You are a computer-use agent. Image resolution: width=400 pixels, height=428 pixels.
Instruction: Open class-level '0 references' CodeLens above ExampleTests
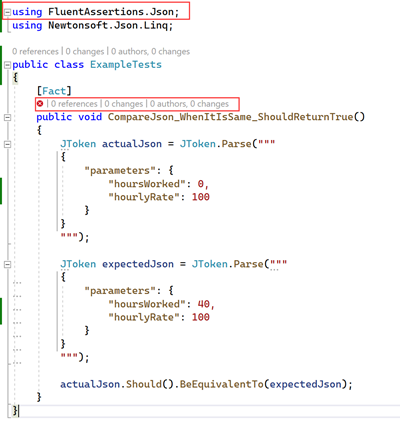[35, 52]
